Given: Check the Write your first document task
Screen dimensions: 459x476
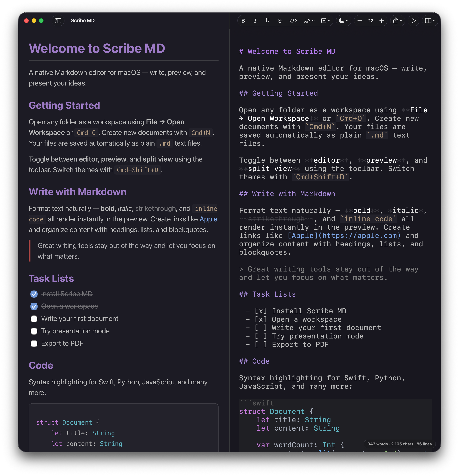Looking at the screenshot, I should pos(34,319).
